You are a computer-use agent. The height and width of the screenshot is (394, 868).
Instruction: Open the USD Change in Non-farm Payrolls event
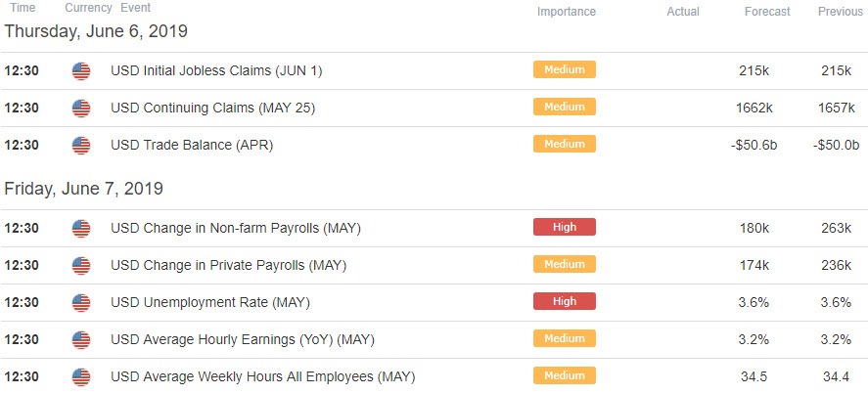(x=235, y=228)
